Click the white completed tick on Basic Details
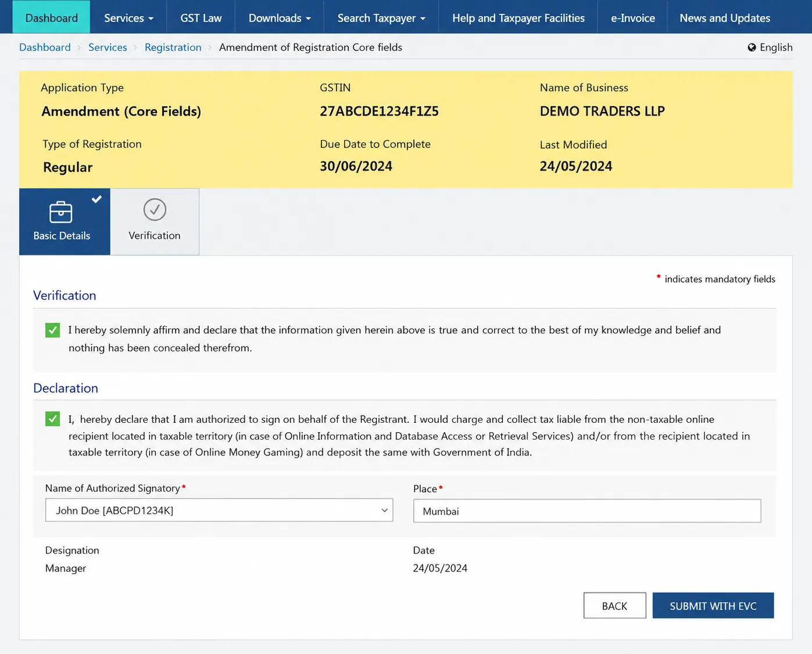 coord(96,199)
